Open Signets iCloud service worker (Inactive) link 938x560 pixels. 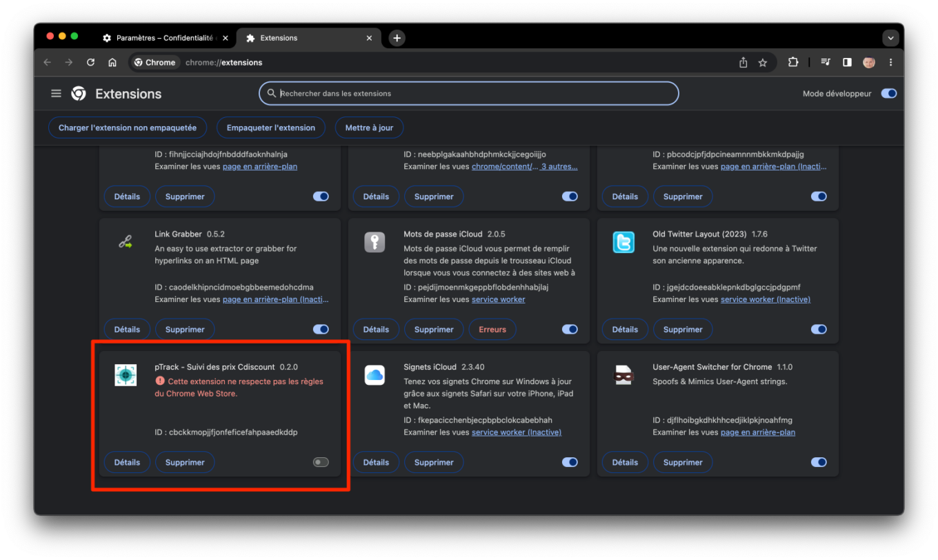pos(517,432)
